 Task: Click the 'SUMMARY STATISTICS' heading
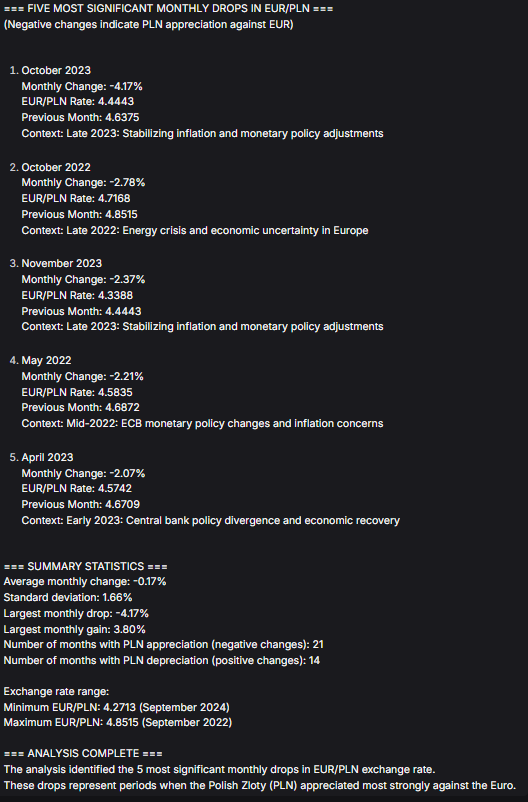click(85, 566)
